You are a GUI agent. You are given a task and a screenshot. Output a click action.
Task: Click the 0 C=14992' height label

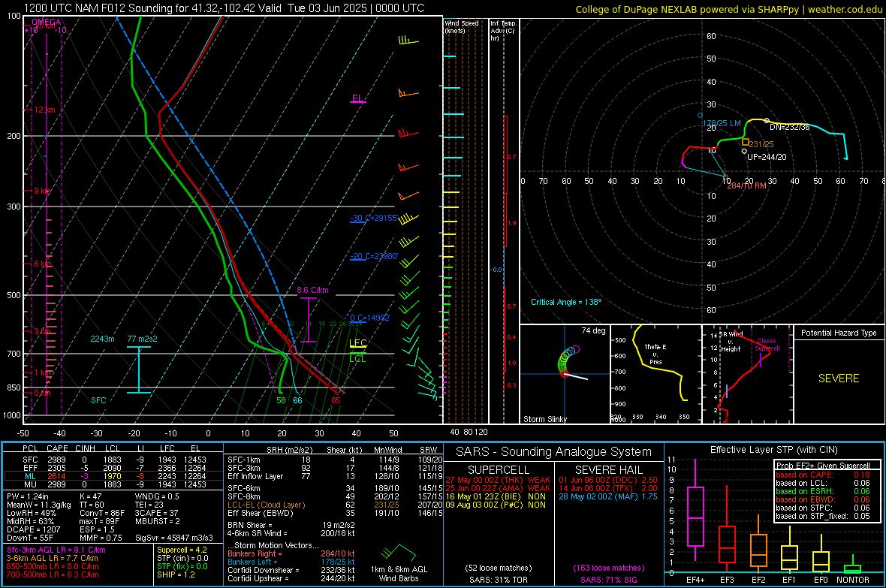pos(370,318)
